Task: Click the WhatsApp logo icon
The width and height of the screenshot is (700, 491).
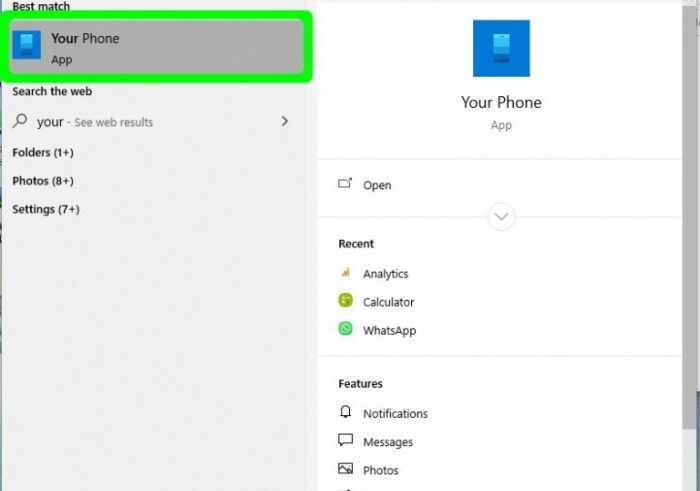Action: click(346, 329)
